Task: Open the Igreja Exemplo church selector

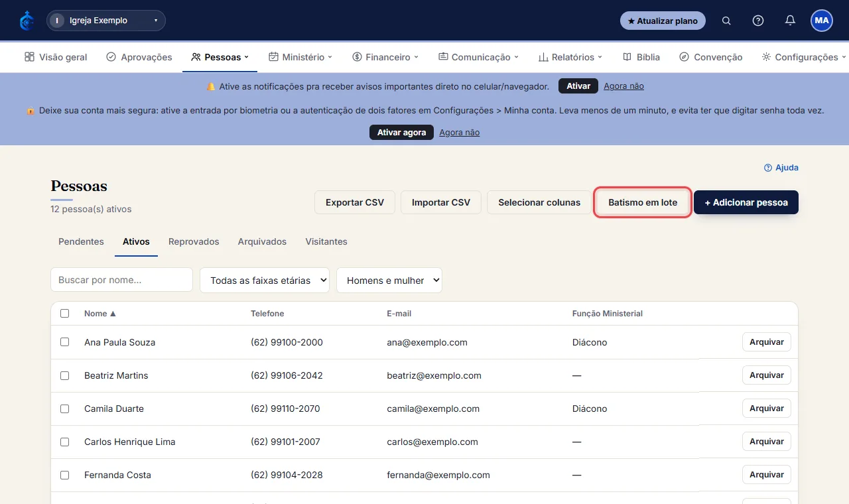Action: [106, 21]
